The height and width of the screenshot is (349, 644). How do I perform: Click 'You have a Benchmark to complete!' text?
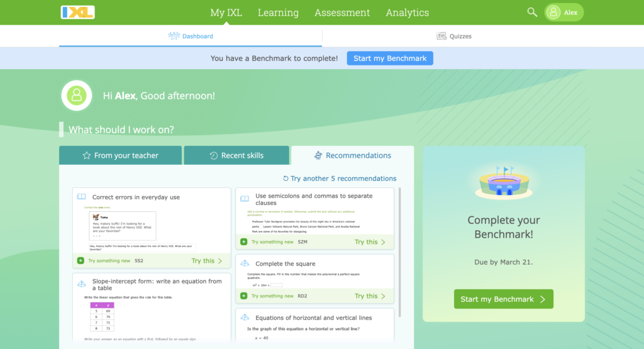coord(274,58)
